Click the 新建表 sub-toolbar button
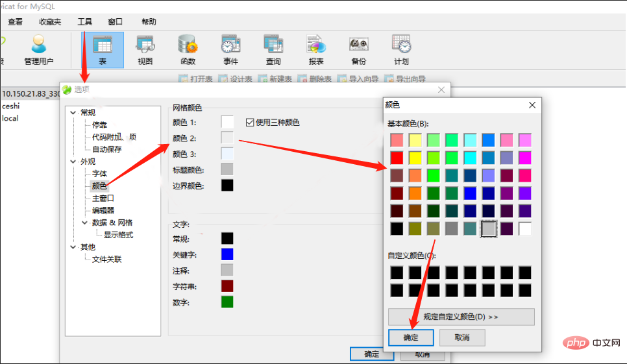This screenshot has width=627, height=364. click(275, 79)
